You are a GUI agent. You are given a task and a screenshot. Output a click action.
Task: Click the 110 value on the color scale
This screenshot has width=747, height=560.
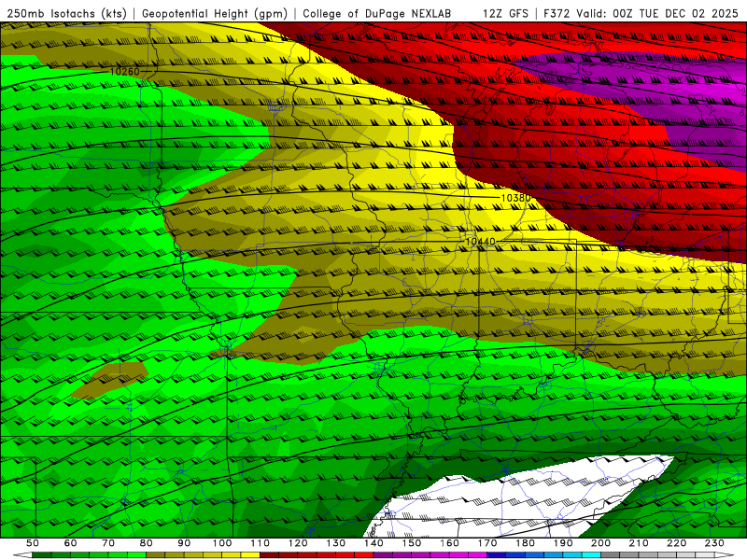point(261,543)
